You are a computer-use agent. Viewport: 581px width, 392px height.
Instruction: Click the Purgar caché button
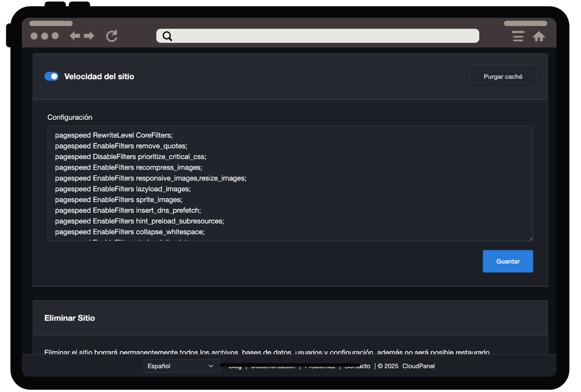coord(503,77)
